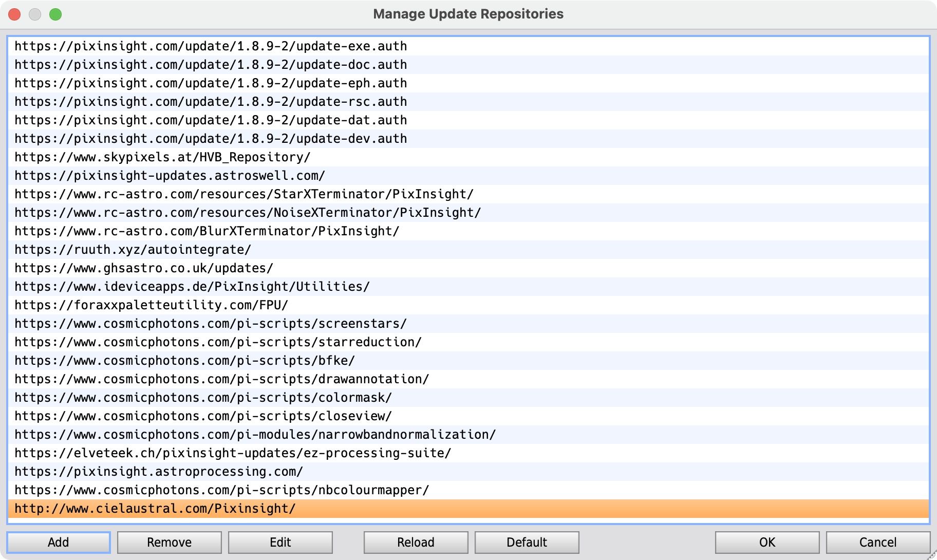Select the pixinsight.astroprocessing.com row

[x=468, y=472]
